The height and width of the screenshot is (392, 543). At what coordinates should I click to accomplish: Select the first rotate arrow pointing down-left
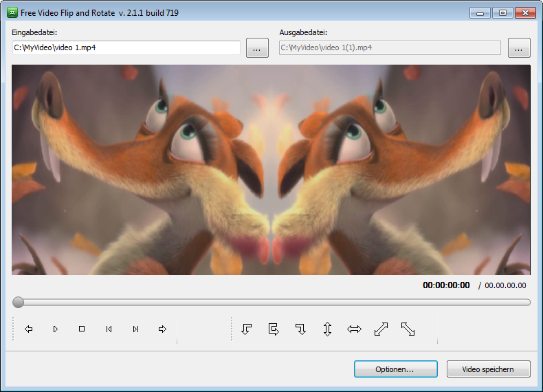pos(247,329)
